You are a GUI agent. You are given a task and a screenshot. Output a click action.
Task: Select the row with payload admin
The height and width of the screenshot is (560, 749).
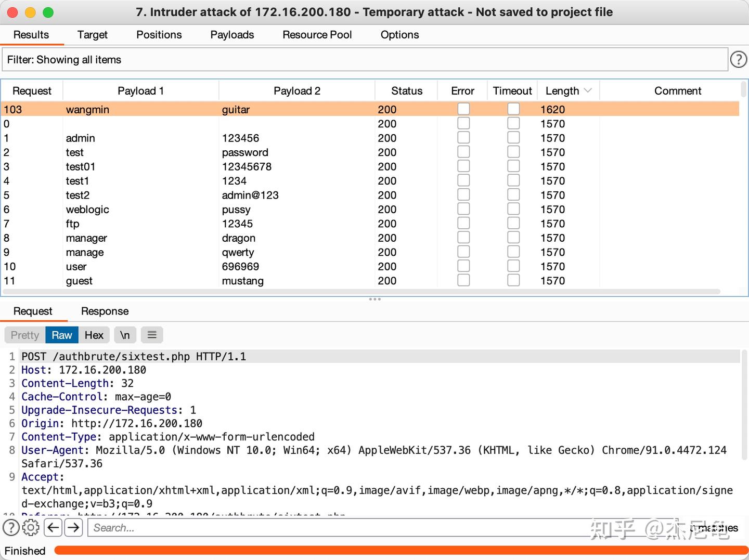[x=370, y=138]
